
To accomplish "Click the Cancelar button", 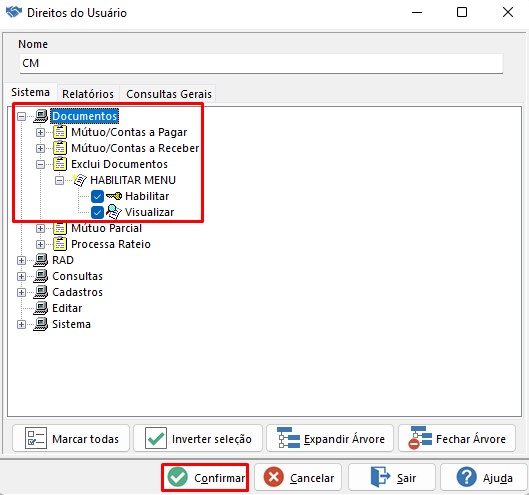I will [x=298, y=477].
